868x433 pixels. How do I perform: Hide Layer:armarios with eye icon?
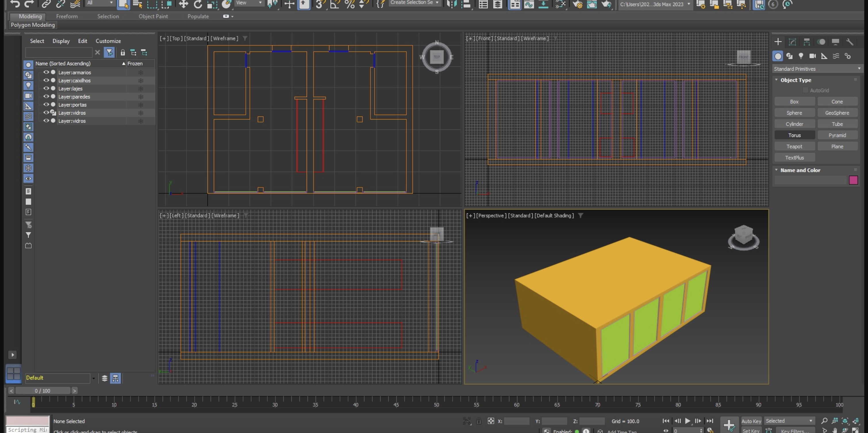pyautogui.click(x=46, y=72)
